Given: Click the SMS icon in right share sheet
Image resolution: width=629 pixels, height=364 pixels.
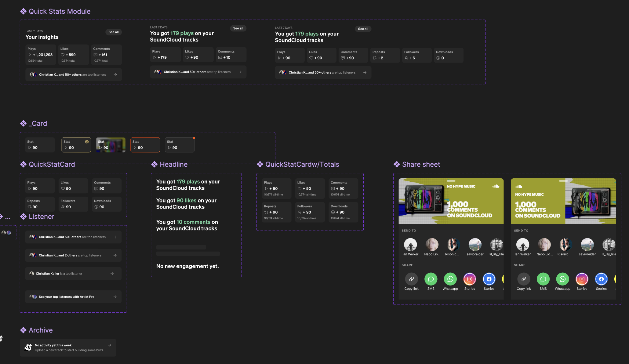Looking at the screenshot, I should [543, 279].
